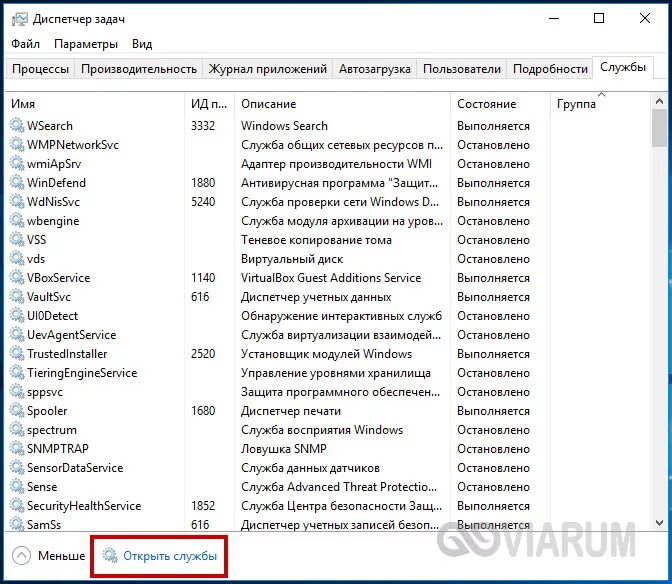The height and width of the screenshot is (584, 672).
Task: Collapse view with the Меньше arrow icon
Action: click(x=21, y=556)
